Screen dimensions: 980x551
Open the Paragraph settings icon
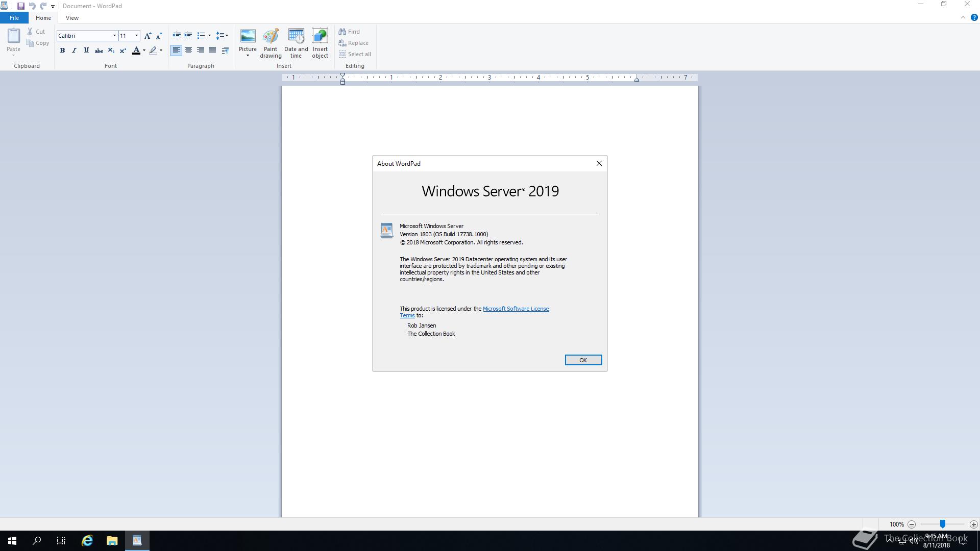point(225,51)
